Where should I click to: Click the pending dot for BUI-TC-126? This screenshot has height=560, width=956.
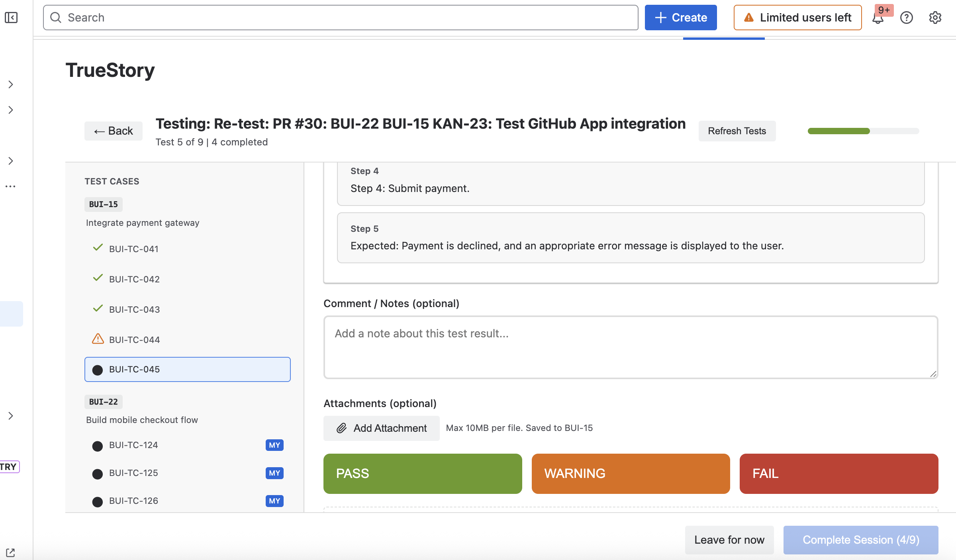coord(98,501)
